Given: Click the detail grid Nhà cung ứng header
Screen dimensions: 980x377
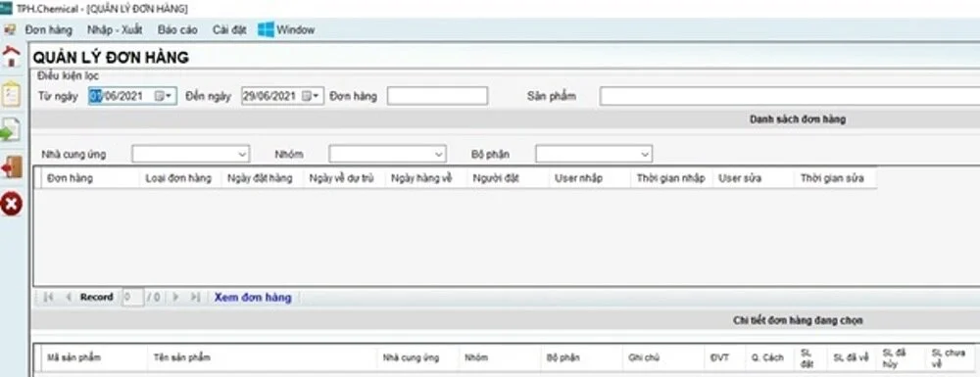Looking at the screenshot, I should (418, 357).
